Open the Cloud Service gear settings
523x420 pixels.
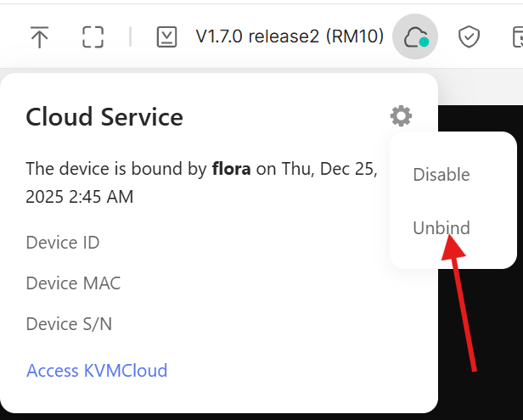pos(401,115)
